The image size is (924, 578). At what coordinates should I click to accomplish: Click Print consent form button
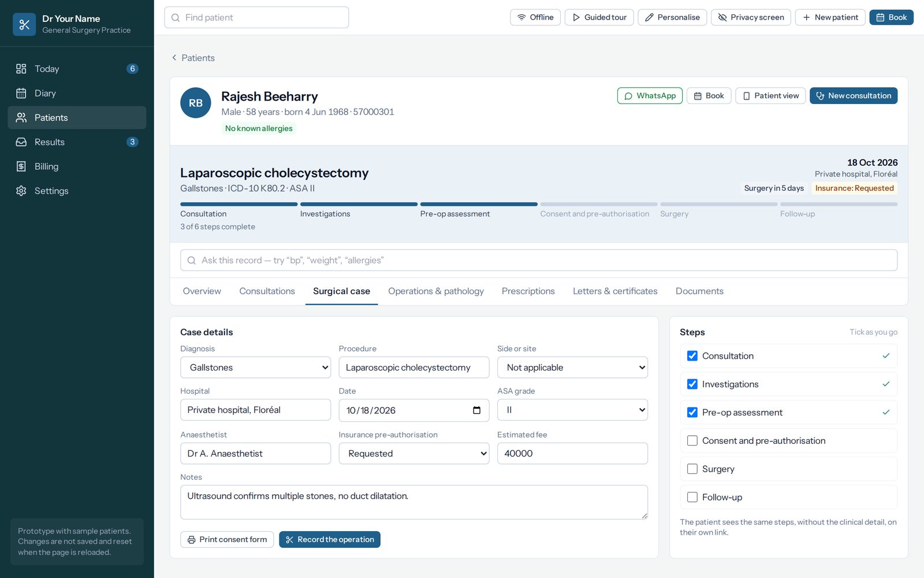click(227, 540)
